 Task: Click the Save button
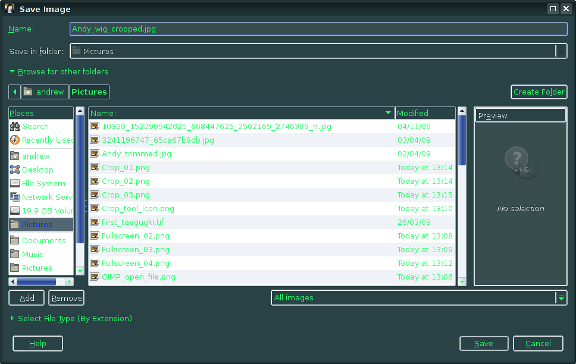click(x=484, y=343)
